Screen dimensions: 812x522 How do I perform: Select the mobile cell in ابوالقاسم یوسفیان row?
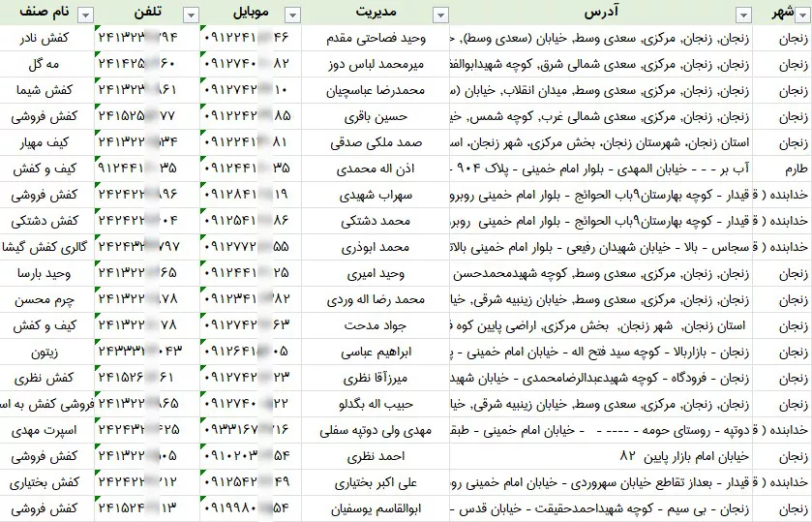tap(251, 508)
